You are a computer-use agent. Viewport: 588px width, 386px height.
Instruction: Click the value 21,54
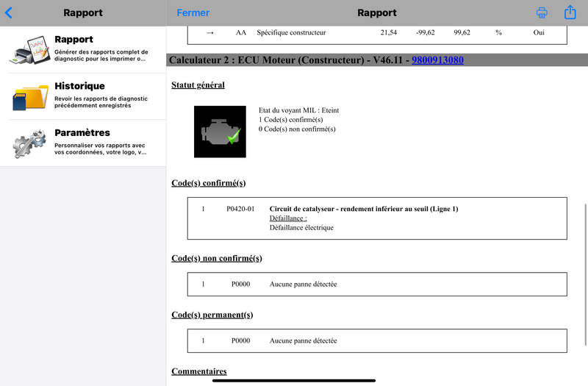(388, 32)
